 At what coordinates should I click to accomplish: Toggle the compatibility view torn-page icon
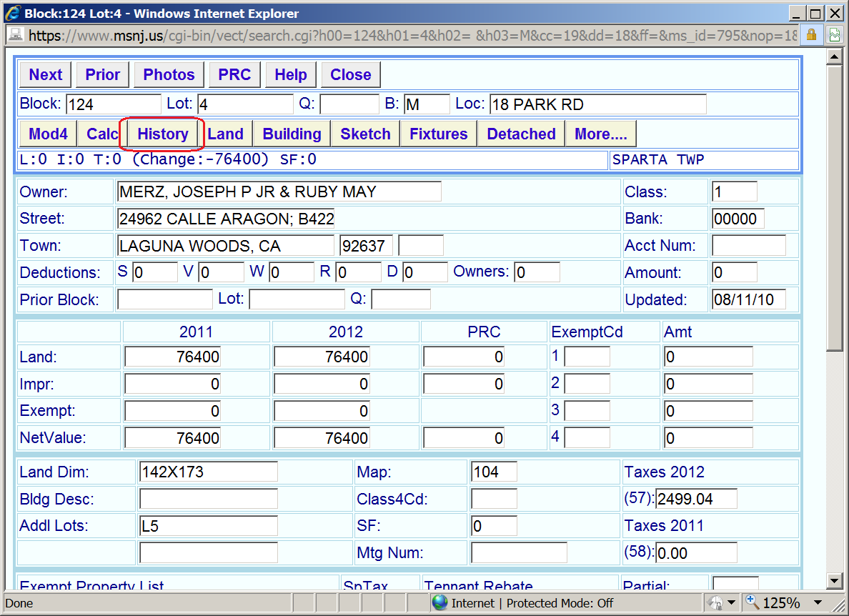pos(835,35)
